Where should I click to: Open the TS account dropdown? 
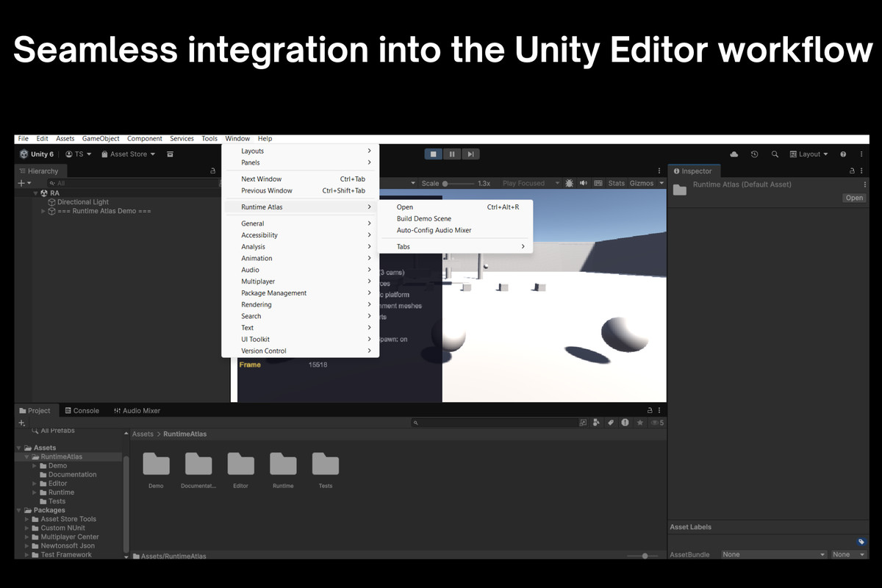[x=79, y=154]
